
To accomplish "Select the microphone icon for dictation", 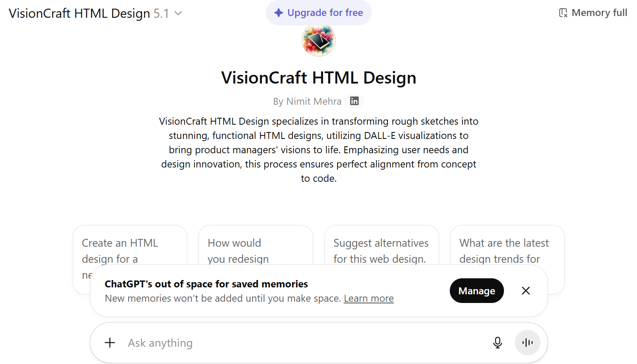I will (x=497, y=342).
